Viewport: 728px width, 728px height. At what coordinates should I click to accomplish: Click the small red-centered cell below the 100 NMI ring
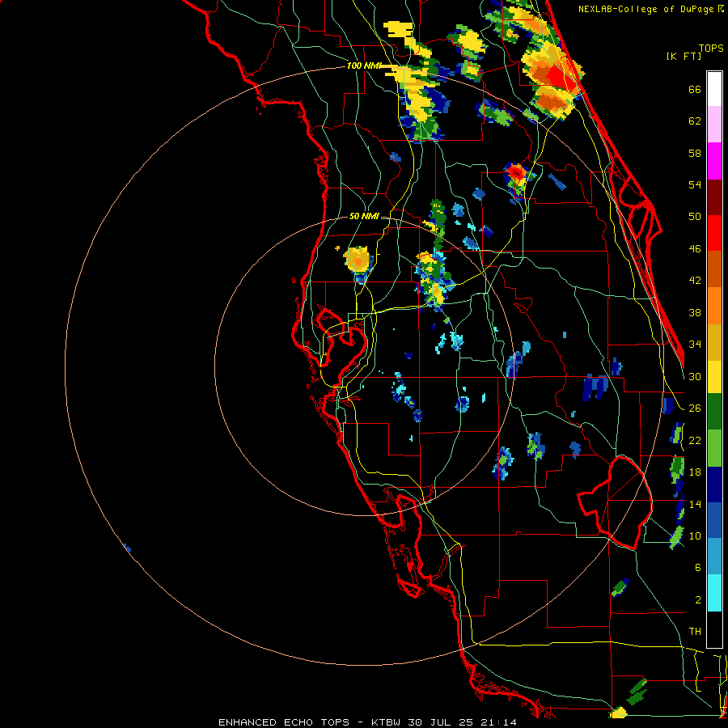point(516,173)
